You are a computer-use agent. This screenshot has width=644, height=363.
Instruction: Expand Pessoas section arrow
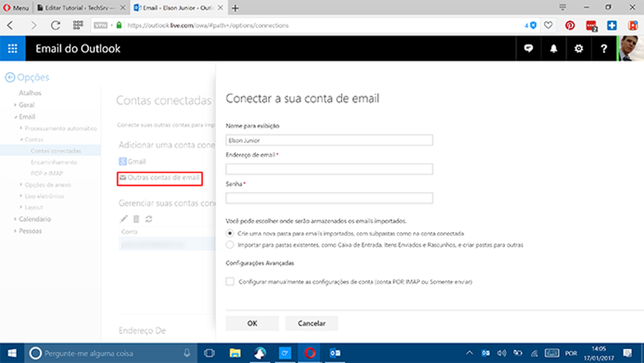(15, 231)
